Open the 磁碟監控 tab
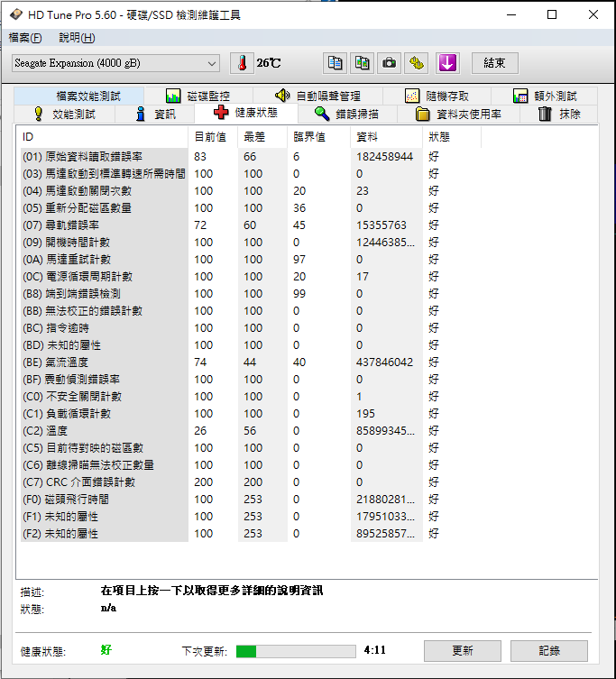Screen dimensions: 616x679 coord(198,96)
